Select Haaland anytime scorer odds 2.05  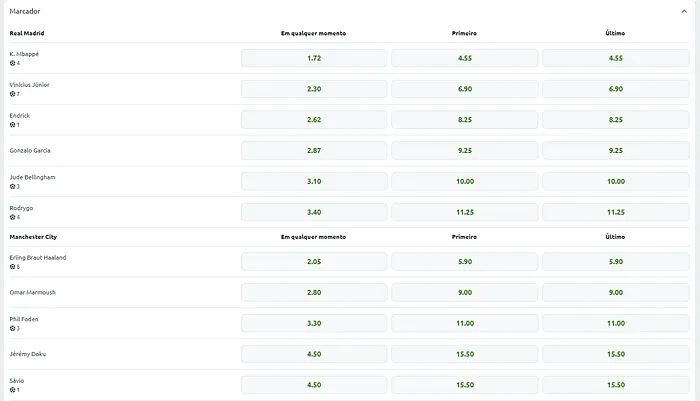314,262
